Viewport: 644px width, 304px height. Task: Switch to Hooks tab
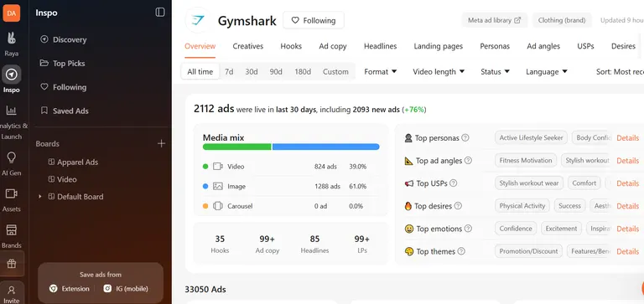coord(291,46)
